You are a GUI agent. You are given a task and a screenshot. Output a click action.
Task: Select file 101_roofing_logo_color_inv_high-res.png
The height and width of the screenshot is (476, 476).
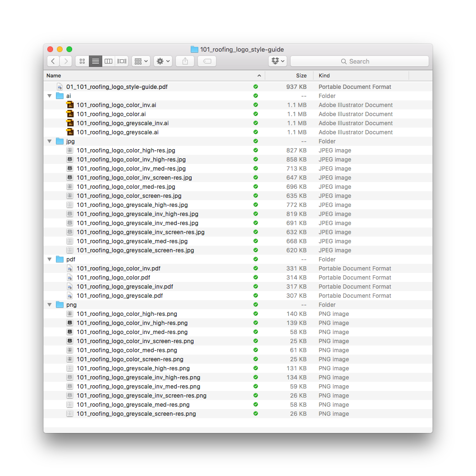click(238, 323)
